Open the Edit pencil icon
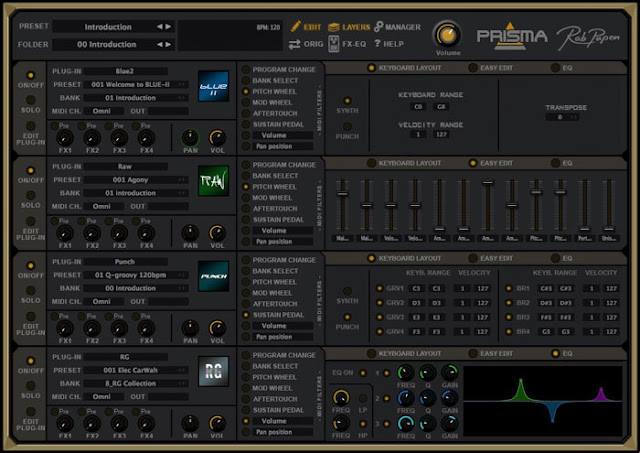The width and height of the screenshot is (640, 453). pyautogui.click(x=296, y=27)
